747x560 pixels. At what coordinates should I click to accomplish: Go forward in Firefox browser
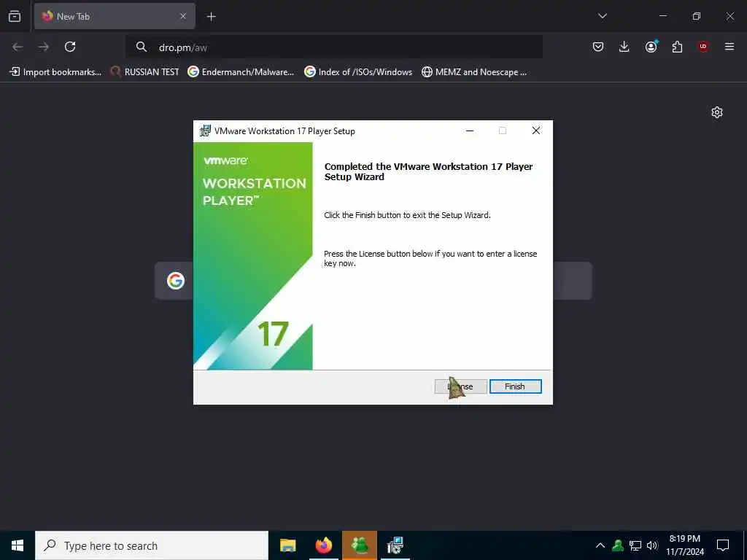coord(44,47)
